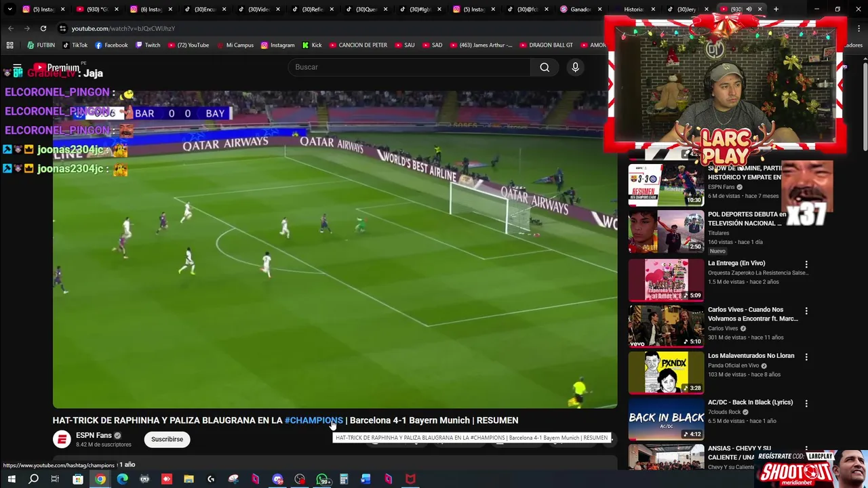Open the Titulares channel name

point(718,233)
